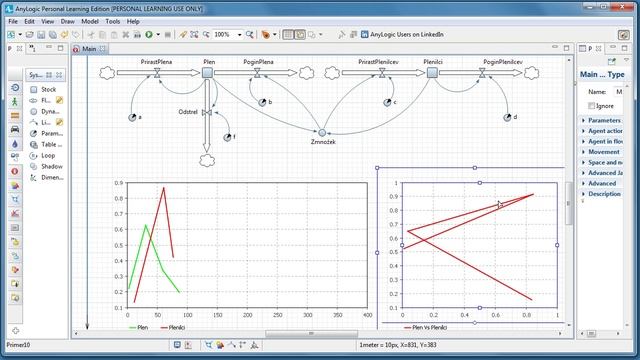Viewport: 640px width, 360px height.
Task: Toggle the grid display toolbar button
Action: point(288,35)
